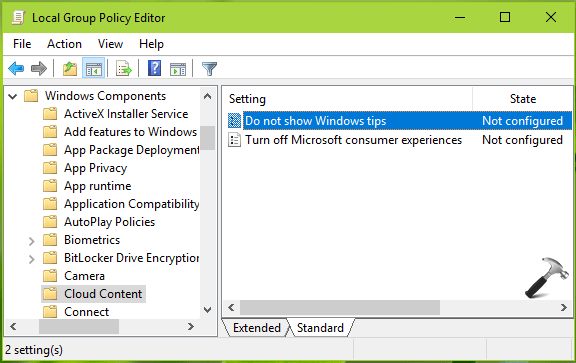Toggle Show/Hide Action Pane icon
The image size is (576, 363).
click(x=178, y=69)
